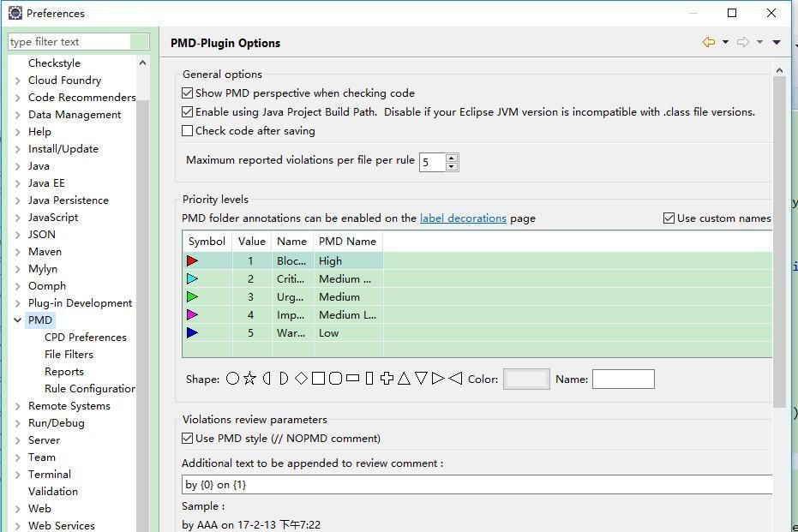Image resolution: width=798 pixels, height=532 pixels.
Task: Click the Name column header
Action: click(292, 241)
